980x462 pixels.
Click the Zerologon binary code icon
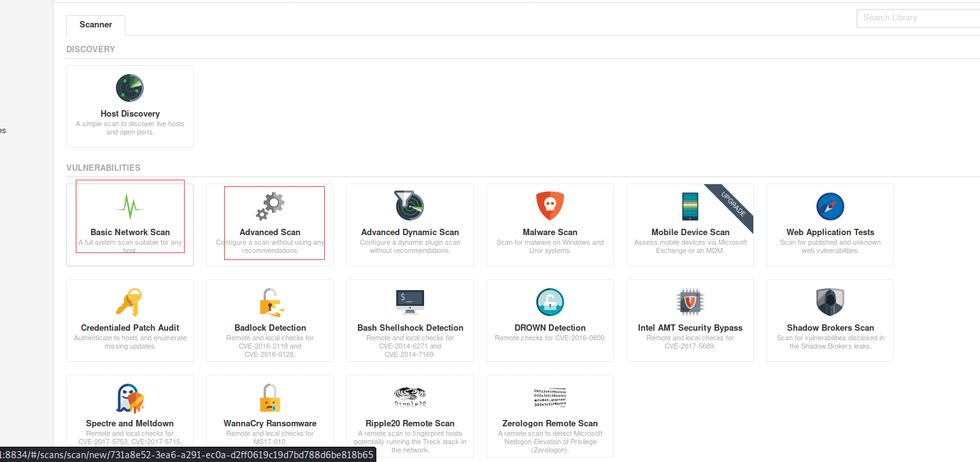(x=550, y=397)
